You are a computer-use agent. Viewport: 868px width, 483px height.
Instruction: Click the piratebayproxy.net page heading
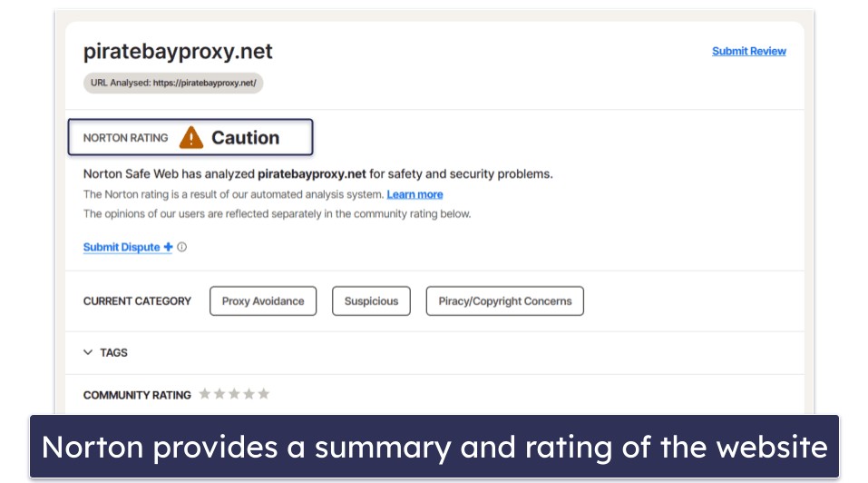[178, 52]
